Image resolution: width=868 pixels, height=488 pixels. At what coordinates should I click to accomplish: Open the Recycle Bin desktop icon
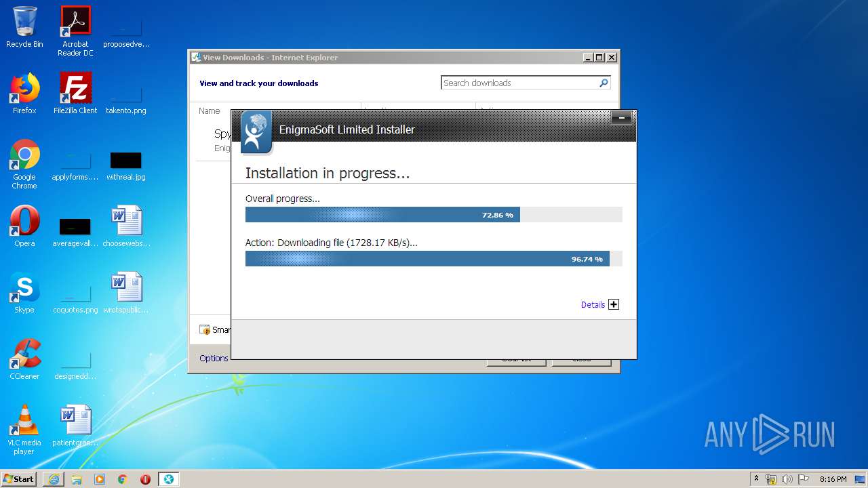point(24,27)
